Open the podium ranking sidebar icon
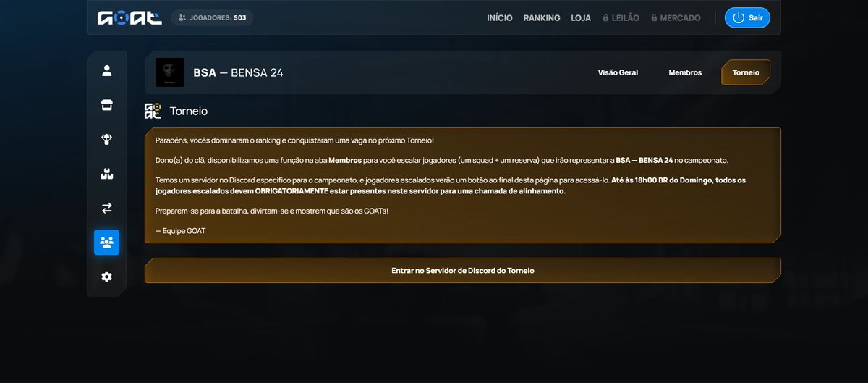This screenshot has width=868, height=383. 107,174
